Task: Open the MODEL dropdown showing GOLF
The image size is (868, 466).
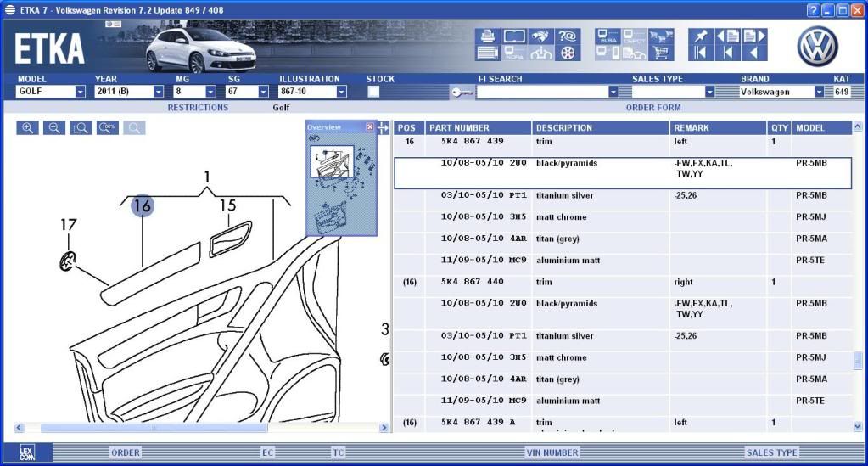Action: [81, 92]
